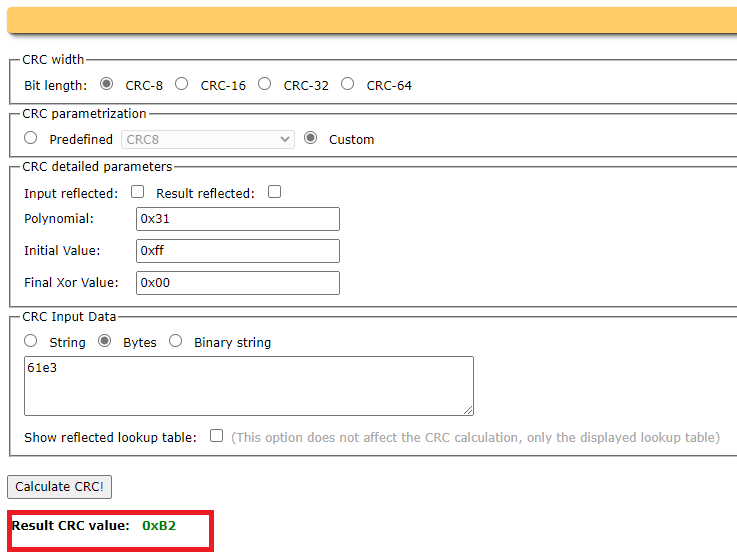
Task: Select Bytes input data type
Action: click(x=104, y=341)
